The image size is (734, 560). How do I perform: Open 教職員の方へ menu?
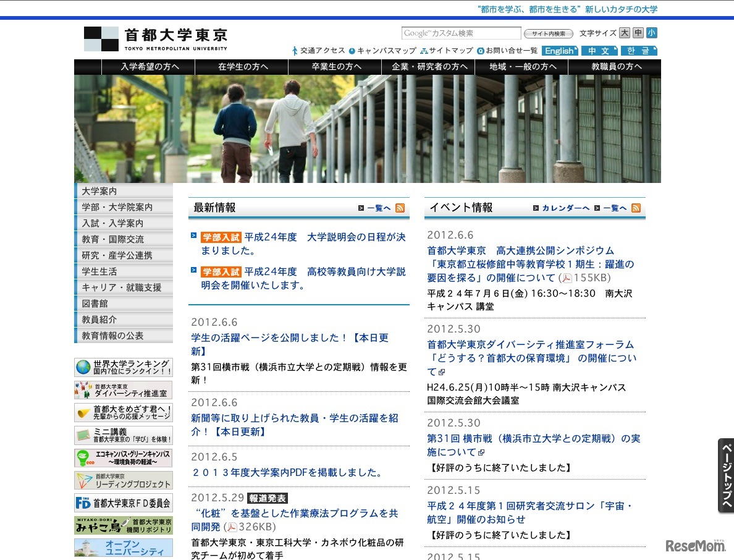pos(616,67)
